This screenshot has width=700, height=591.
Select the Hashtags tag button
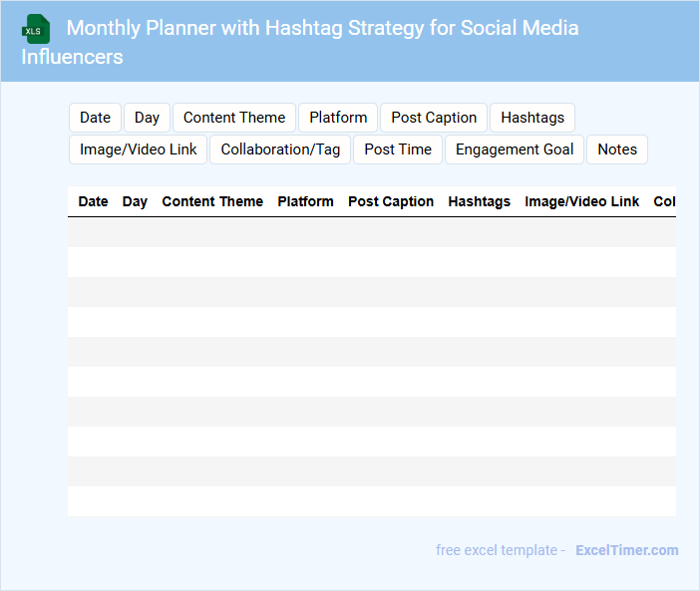pyautogui.click(x=532, y=118)
